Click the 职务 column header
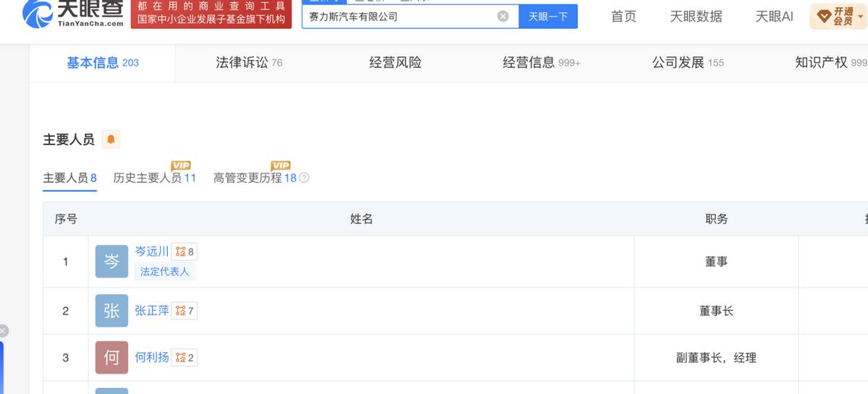This screenshot has width=868, height=394. click(716, 219)
